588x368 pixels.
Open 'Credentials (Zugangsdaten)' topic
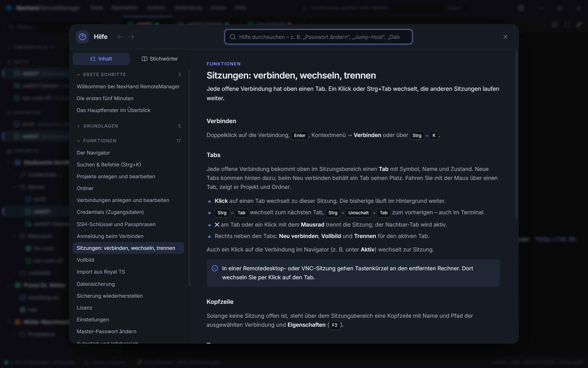pyautogui.click(x=128, y=212)
